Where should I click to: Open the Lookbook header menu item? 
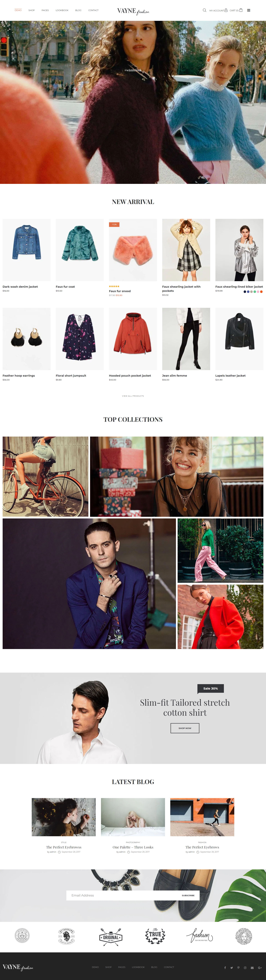pos(62,10)
